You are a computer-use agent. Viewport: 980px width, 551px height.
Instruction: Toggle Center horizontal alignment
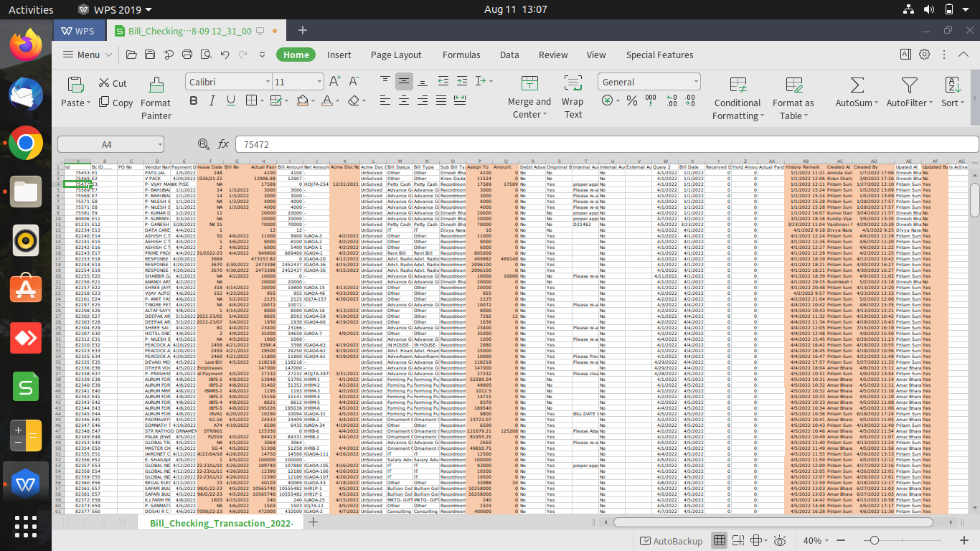(404, 100)
